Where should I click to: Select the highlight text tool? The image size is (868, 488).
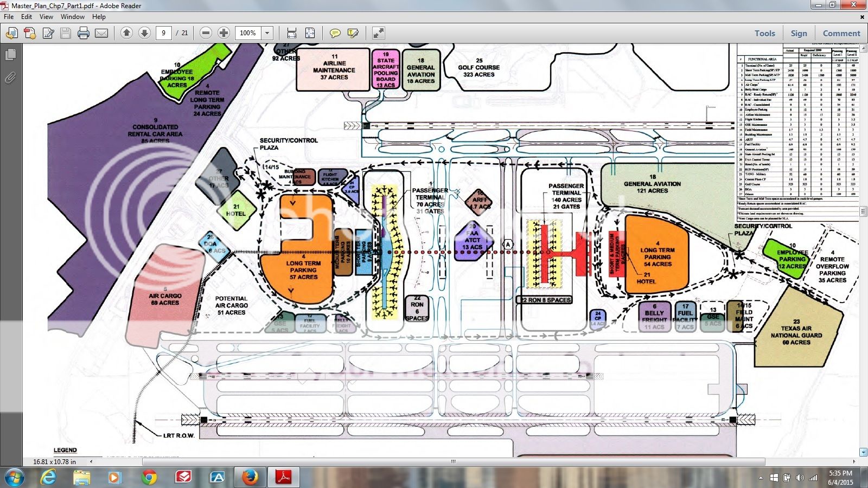353,33
